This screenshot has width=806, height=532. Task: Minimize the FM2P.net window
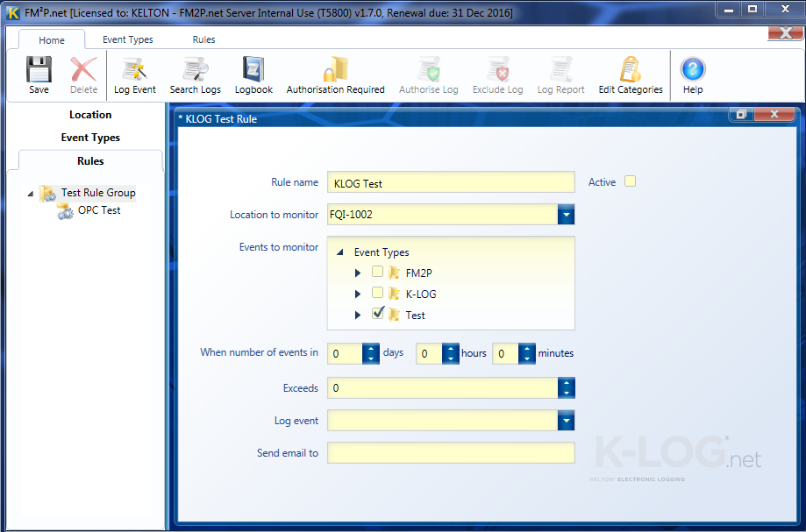728,10
